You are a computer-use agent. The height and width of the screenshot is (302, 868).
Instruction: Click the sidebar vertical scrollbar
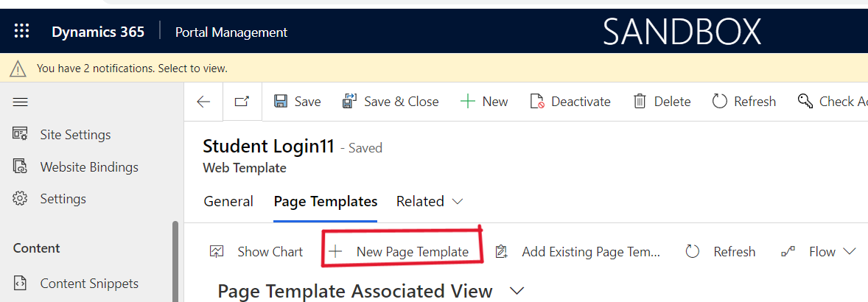coord(175,261)
